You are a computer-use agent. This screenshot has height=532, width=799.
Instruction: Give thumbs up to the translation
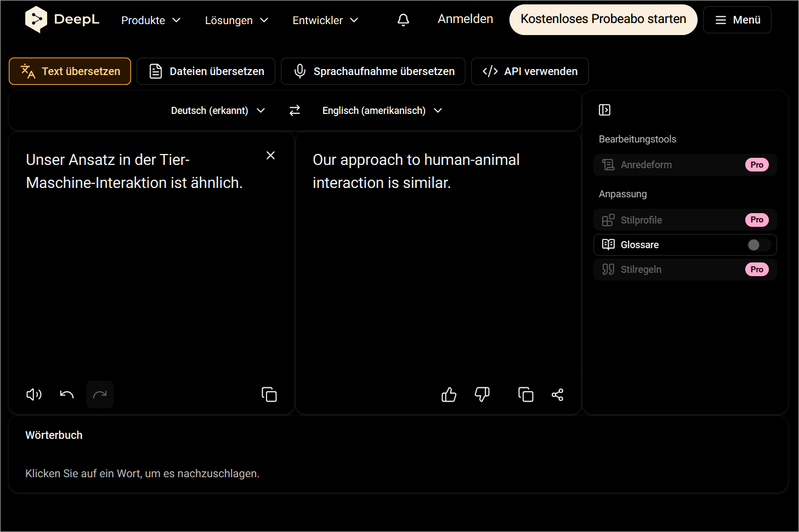click(x=449, y=394)
